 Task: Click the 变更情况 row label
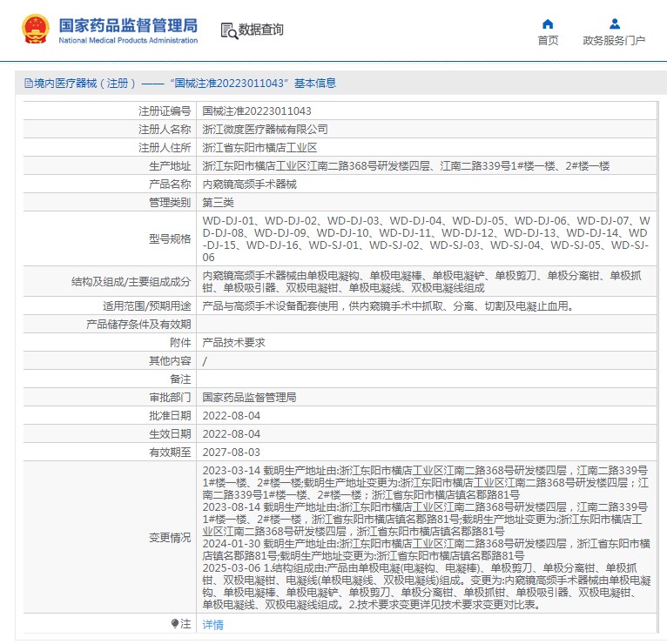pyautogui.click(x=170, y=538)
